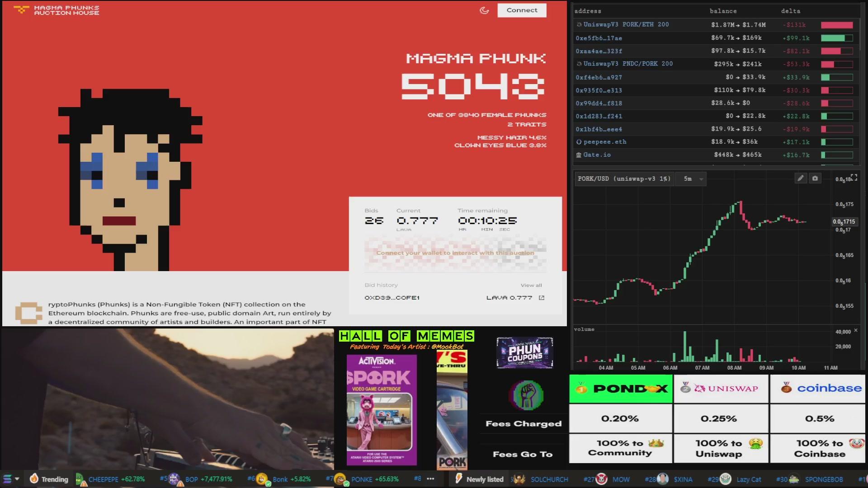Click the pixel C logo beside Phunks description
Viewport: 868px width, 488px height.
(x=28, y=313)
